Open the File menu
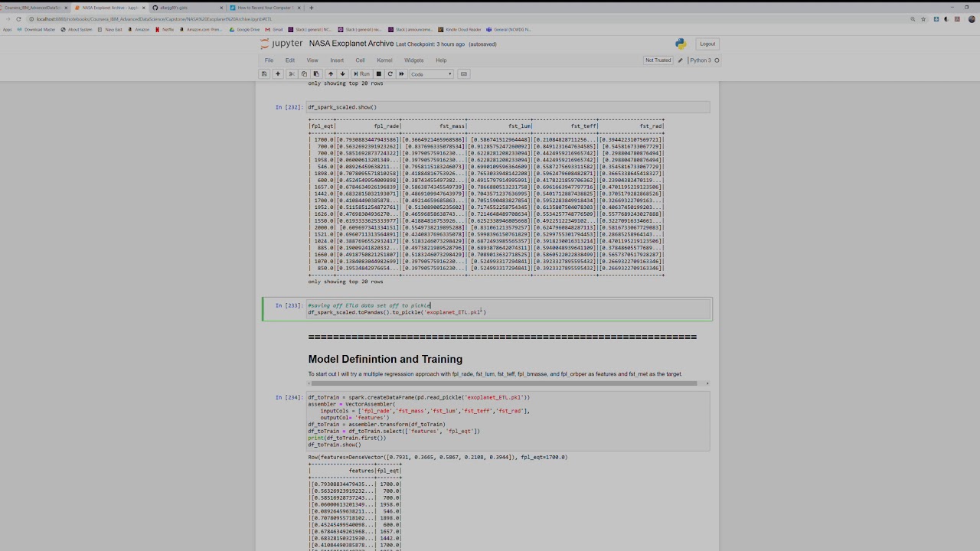The width and height of the screenshot is (980, 551). pyautogui.click(x=269, y=60)
